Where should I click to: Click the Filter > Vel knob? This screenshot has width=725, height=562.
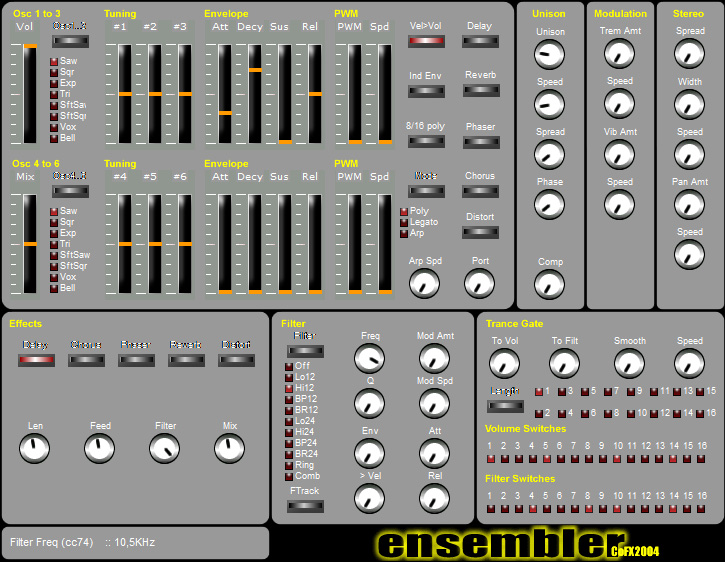coord(369,498)
